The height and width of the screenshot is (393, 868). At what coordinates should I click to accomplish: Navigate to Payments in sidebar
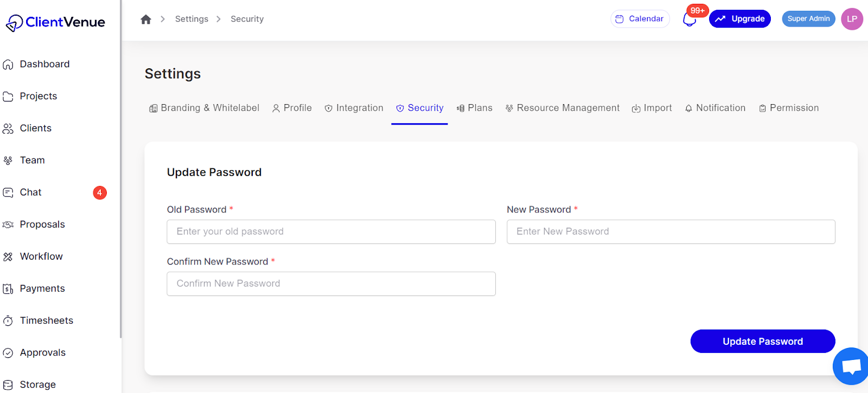click(42, 288)
